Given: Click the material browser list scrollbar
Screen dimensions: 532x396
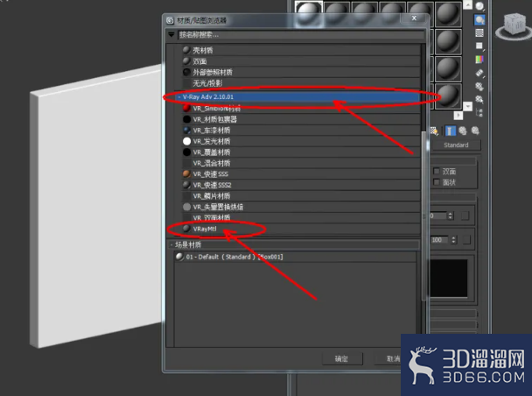Looking at the screenshot, I should 423,216.
